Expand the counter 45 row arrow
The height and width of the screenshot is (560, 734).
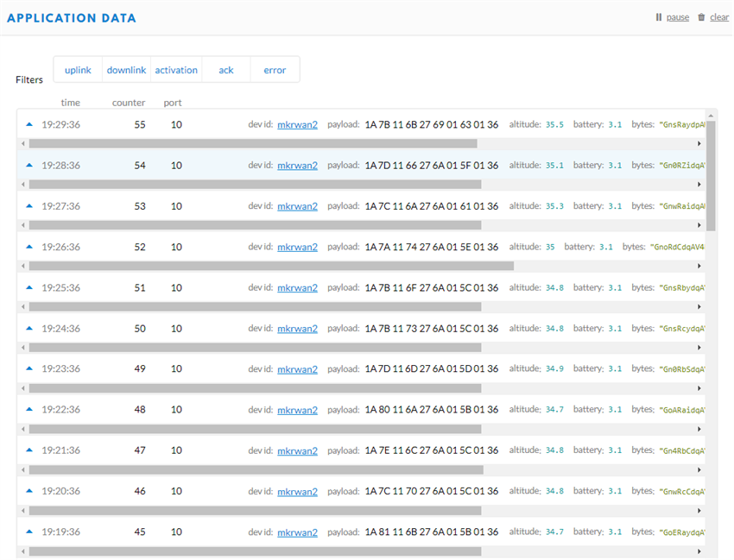[28, 532]
